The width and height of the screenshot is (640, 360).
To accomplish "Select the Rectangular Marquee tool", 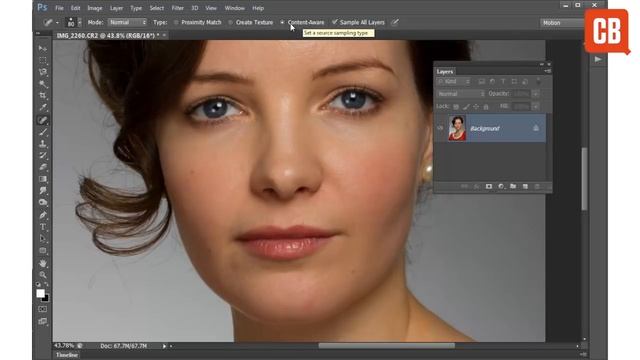I will [42, 60].
